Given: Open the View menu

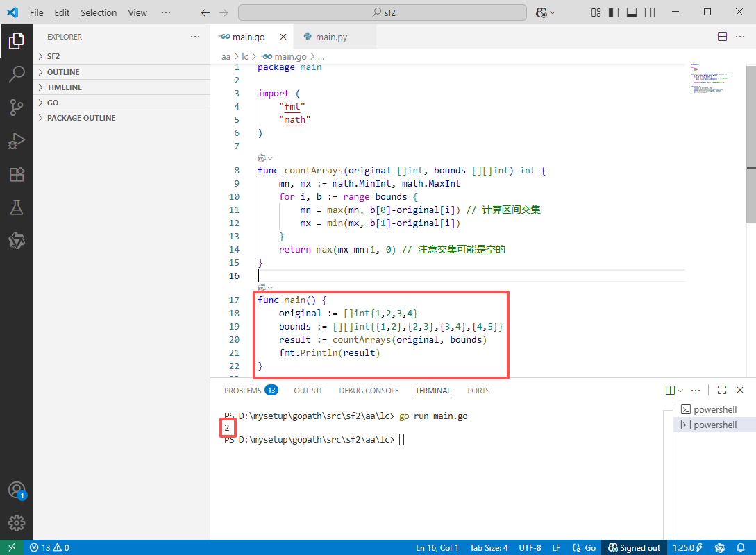Looking at the screenshot, I should 137,12.
